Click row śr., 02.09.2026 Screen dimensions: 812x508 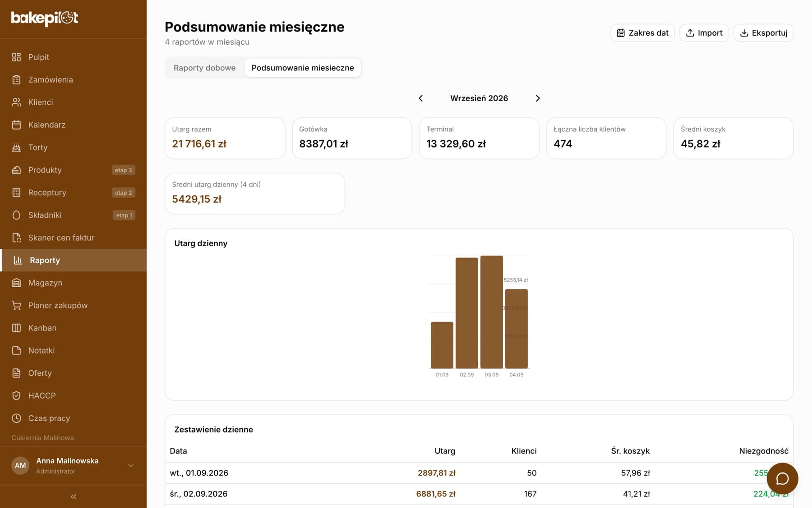(x=479, y=494)
